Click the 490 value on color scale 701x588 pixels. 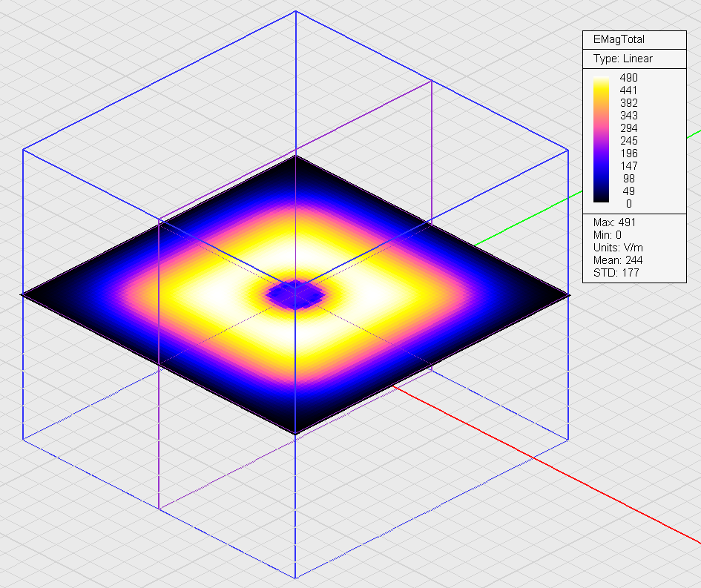[x=628, y=78]
